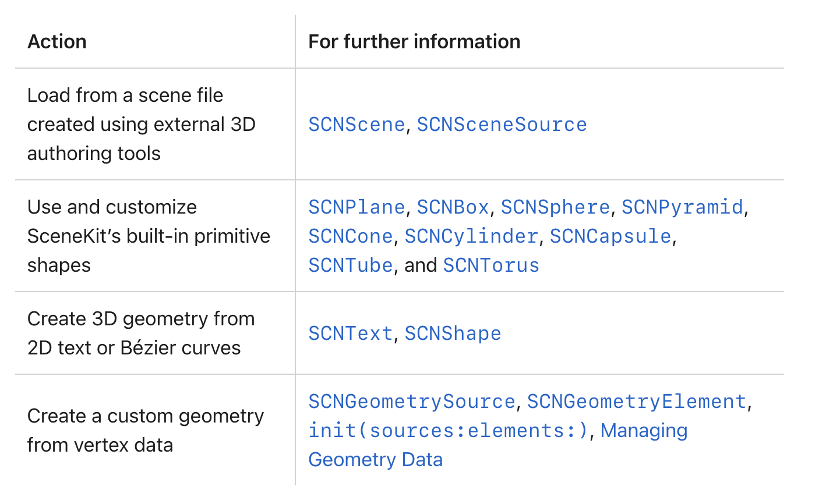Follow the SCNPlane link

pyautogui.click(x=357, y=207)
